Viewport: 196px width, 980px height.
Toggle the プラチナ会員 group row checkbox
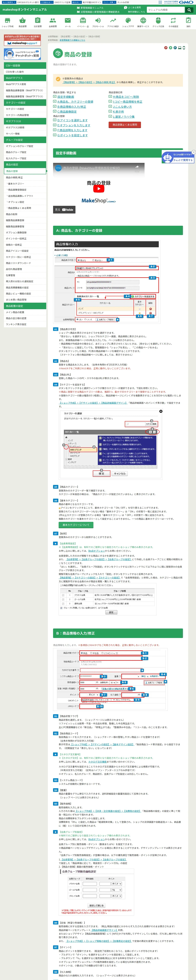[63, 595]
